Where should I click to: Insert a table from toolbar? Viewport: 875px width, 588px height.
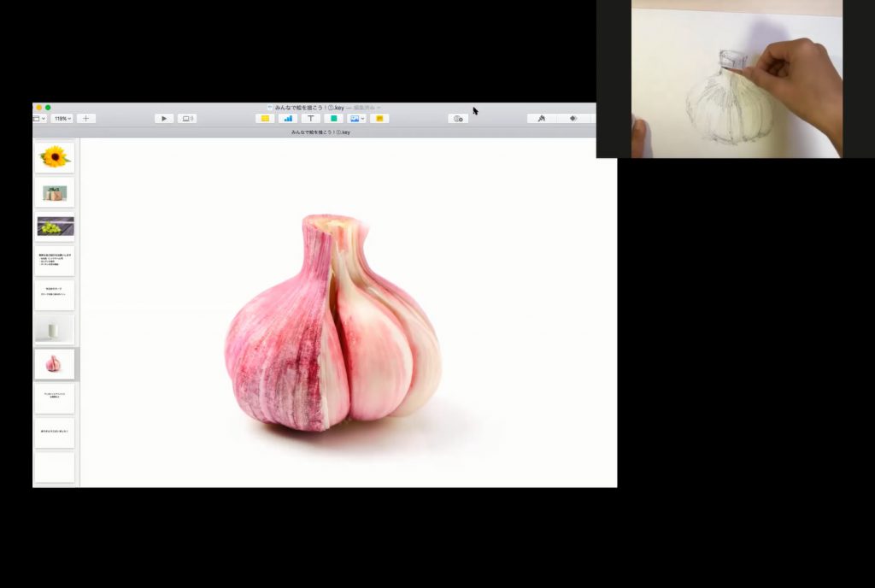(x=265, y=119)
